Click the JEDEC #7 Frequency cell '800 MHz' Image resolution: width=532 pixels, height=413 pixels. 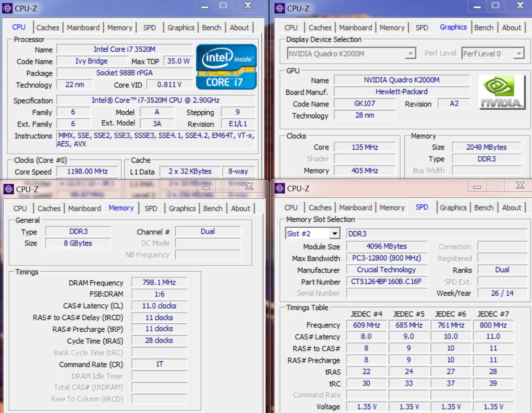[x=492, y=325]
